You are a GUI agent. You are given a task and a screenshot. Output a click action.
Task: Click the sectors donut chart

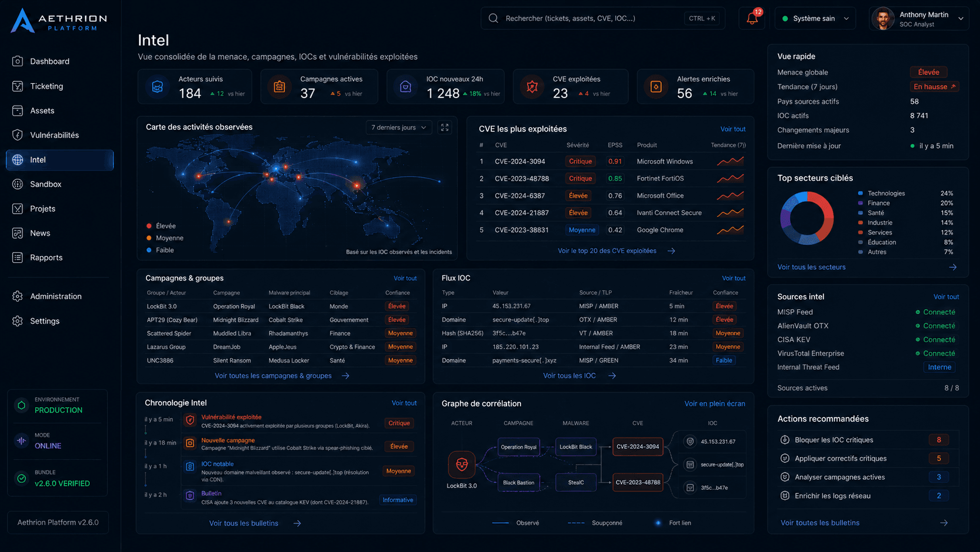tap(807, 218)
